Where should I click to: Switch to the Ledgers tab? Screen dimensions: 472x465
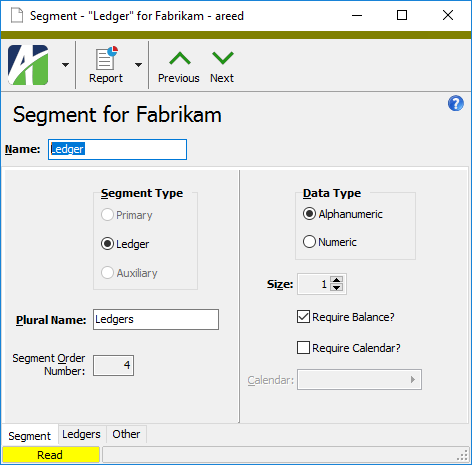click(81, 434)
